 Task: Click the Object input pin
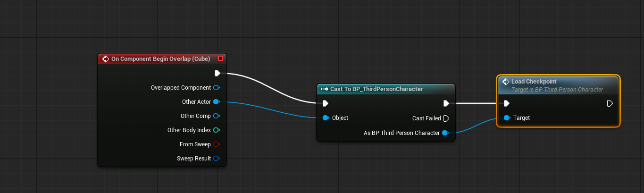coord(326,118)
